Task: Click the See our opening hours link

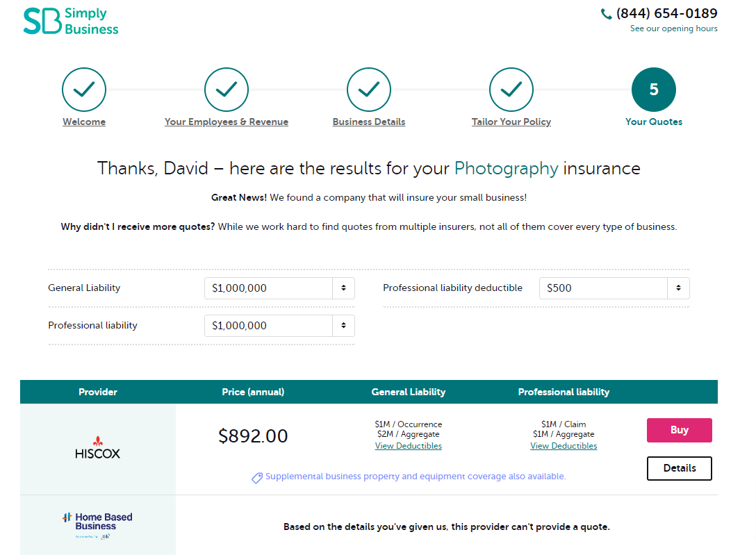Action: (673, 29)
